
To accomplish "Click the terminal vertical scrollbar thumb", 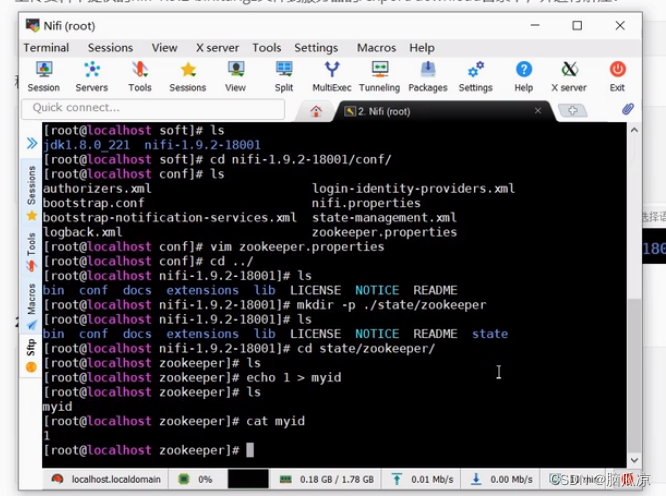I will [x=634, y=376].
